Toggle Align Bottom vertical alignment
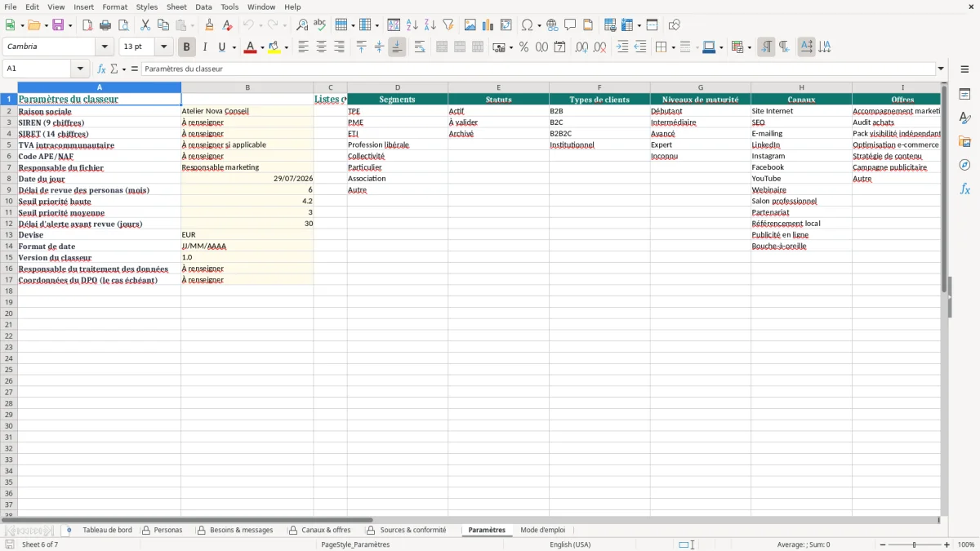 (397, 47)
